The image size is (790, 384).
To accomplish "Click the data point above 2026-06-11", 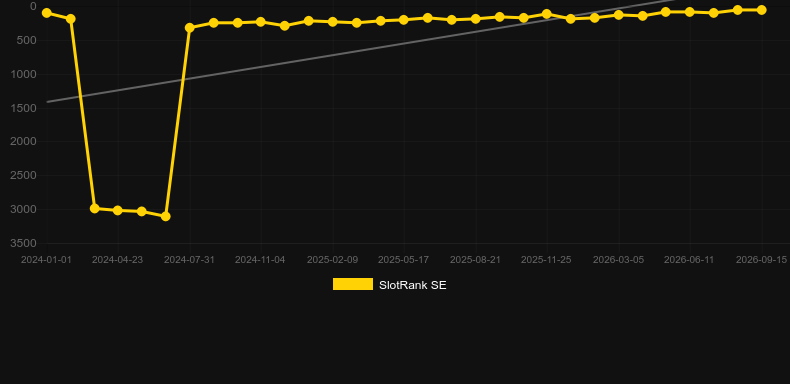I will click(690, 12).
